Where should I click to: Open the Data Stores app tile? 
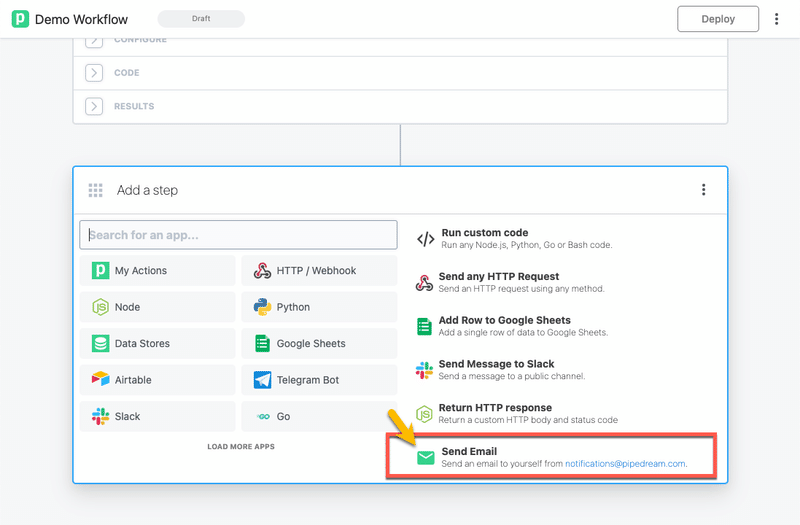click(x=157, y=343)
